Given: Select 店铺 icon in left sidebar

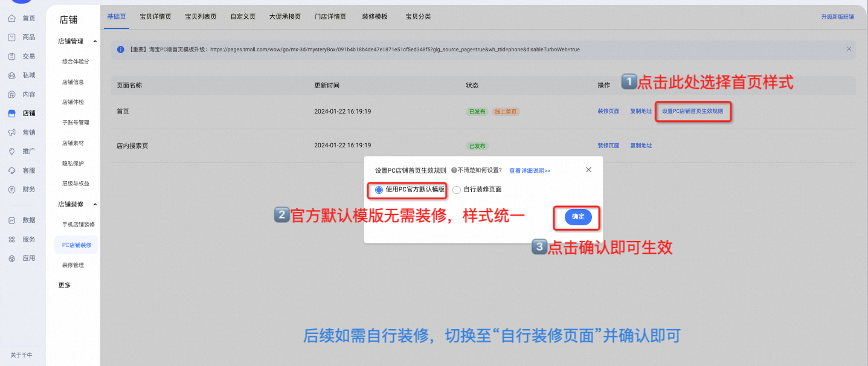Looking at the screenshot, I should (12, 113).
